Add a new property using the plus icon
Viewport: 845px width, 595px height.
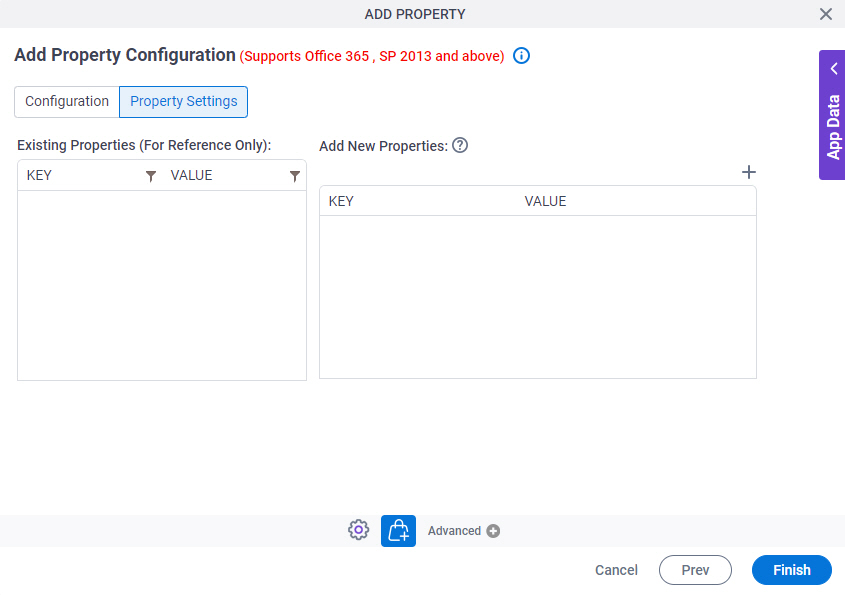[x=748, y=172]
